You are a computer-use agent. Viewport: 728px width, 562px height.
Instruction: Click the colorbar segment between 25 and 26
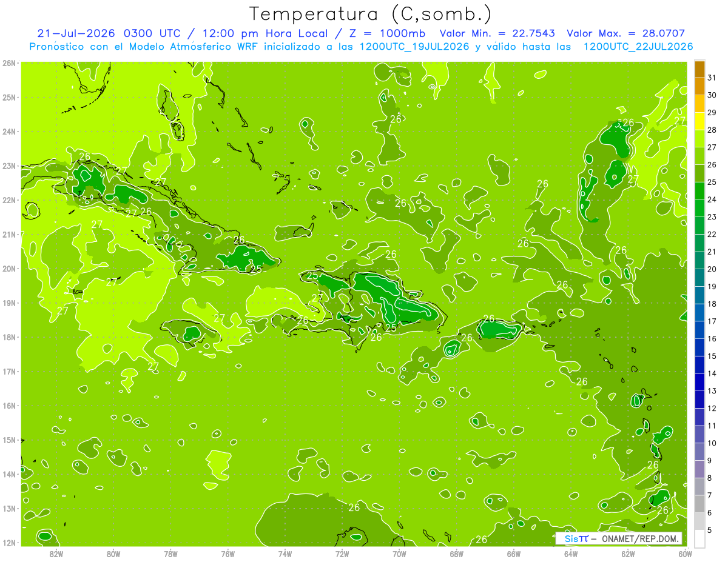[x=699, y=174]
